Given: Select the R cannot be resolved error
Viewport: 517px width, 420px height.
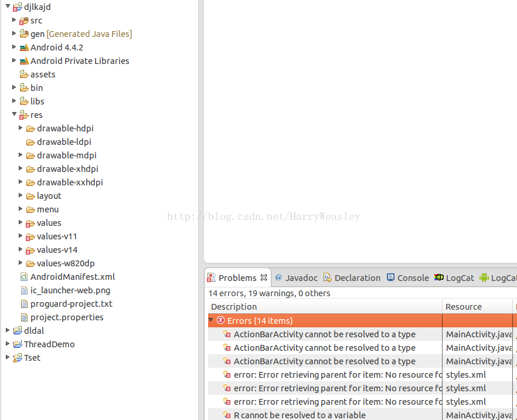Looking at the screenshot, I should [x=300, y=415].
